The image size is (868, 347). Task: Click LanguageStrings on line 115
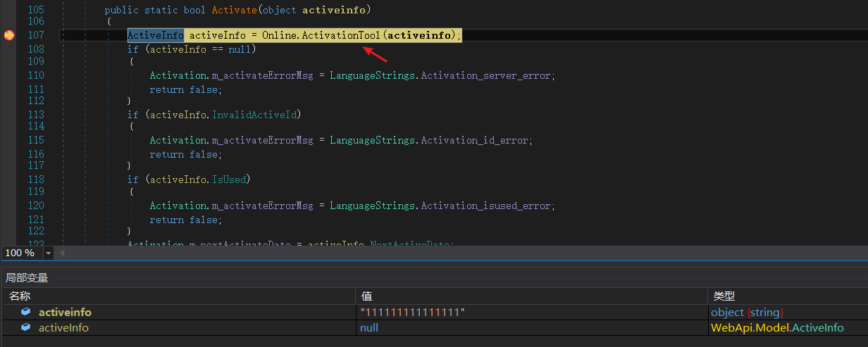pos(372,140)
